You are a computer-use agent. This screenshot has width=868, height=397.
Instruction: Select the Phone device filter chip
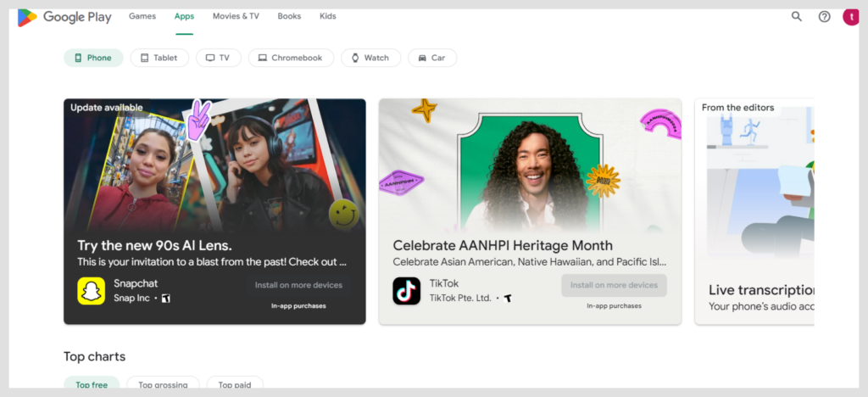point(93,58)
